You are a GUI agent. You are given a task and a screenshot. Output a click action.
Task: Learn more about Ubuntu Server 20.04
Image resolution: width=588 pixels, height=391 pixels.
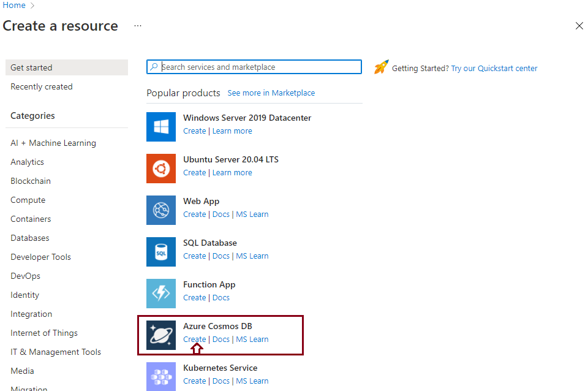click(x=232, y=173)
